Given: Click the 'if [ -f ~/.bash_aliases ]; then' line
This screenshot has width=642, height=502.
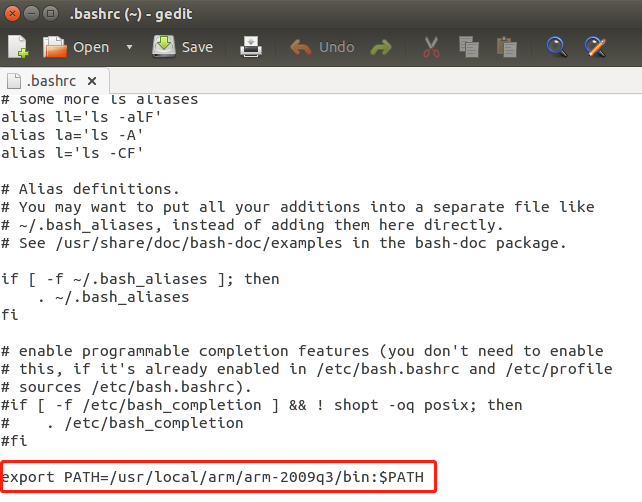Looking at the screenshot, I should pos(140,279).
